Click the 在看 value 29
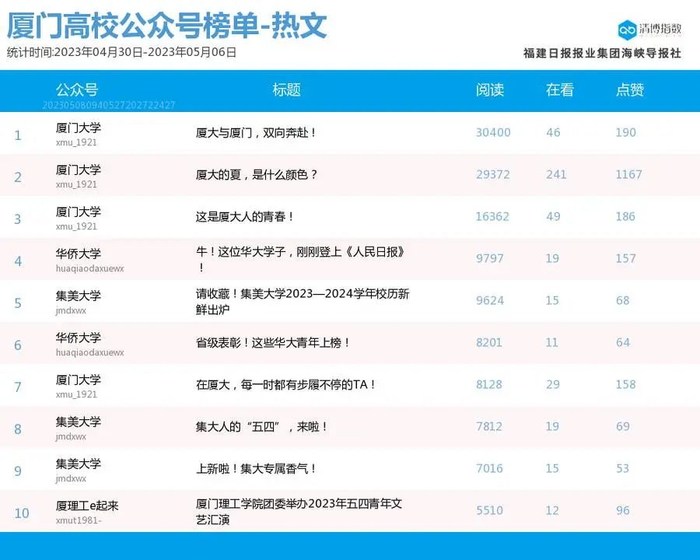 (553, 384)
